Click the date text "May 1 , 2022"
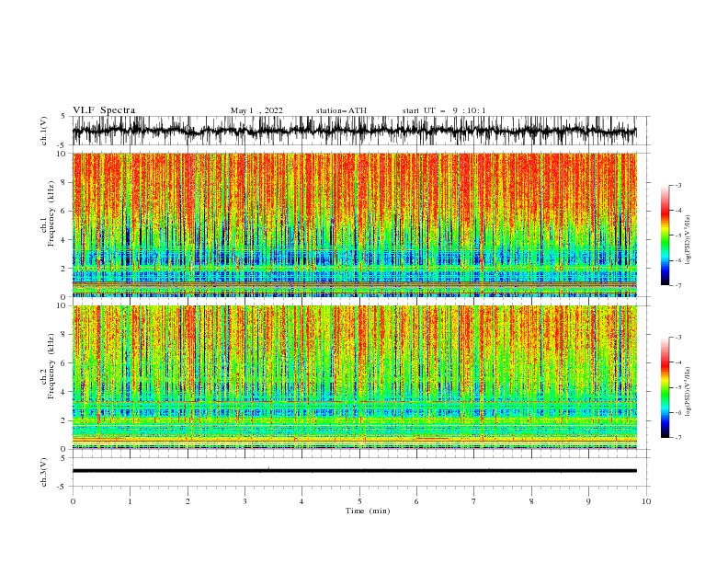The height and width of the screenshot is (563, 728). (256, 110)
